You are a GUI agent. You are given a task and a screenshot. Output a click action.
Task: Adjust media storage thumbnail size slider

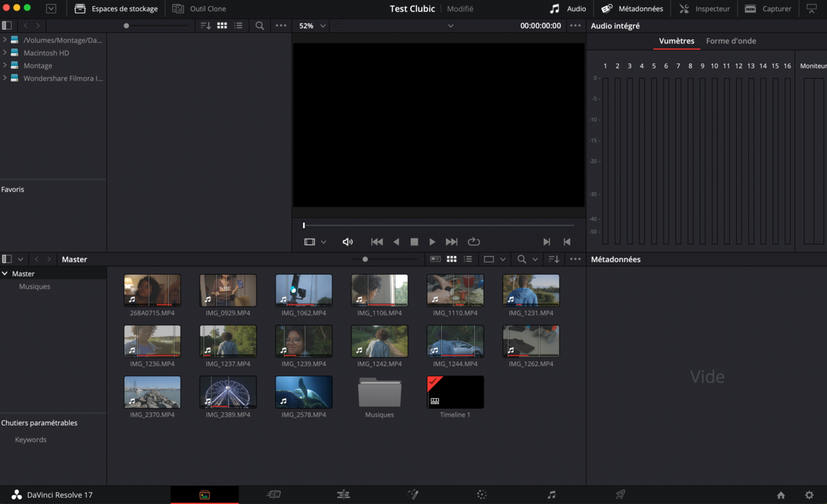(x=126, y=26)
